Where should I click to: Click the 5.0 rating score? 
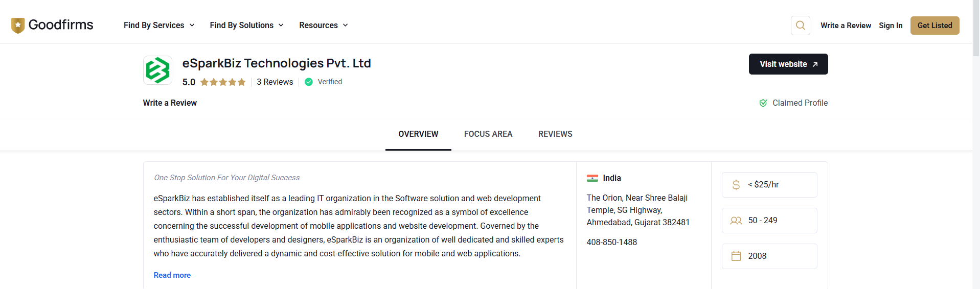(189, 82)
